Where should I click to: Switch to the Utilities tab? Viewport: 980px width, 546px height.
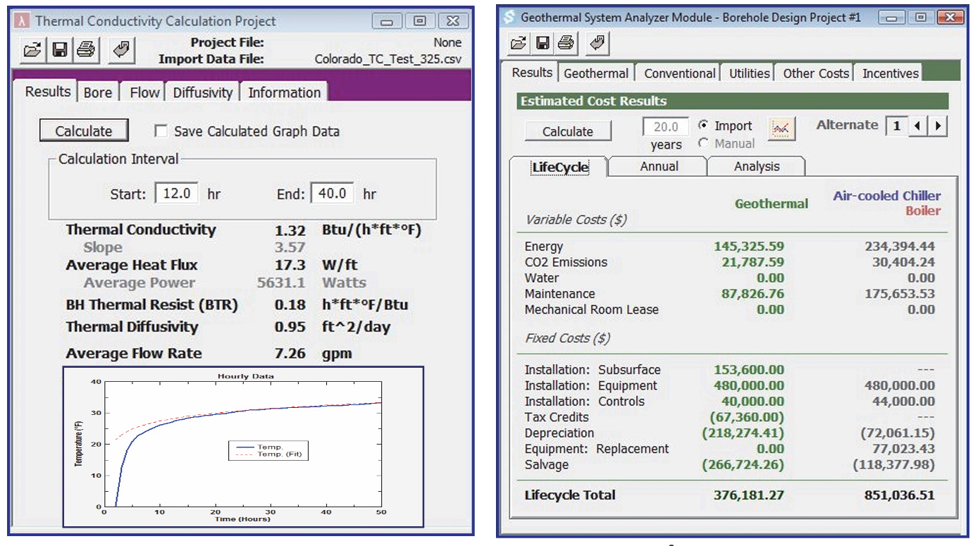[x=749, y=73]
